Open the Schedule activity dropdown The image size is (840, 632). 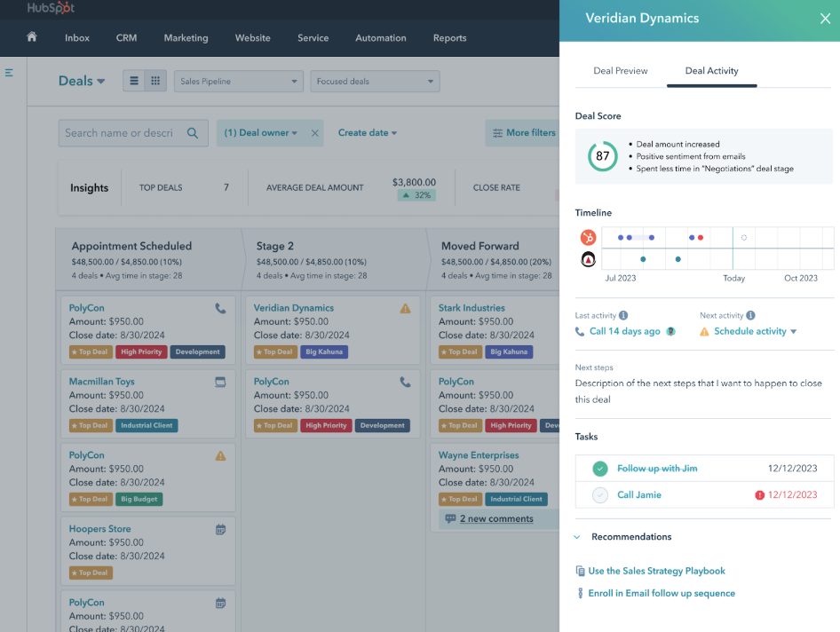(x=756, y=331)
